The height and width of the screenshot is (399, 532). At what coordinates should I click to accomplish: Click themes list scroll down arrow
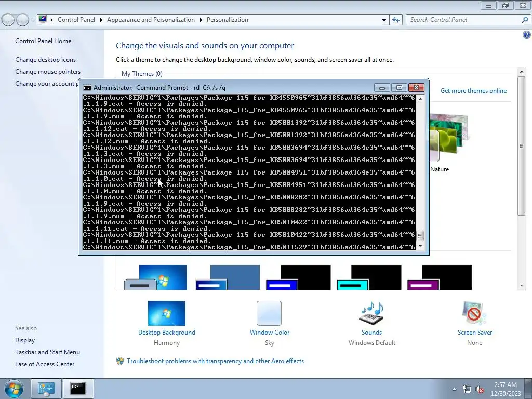coord(522,286)
